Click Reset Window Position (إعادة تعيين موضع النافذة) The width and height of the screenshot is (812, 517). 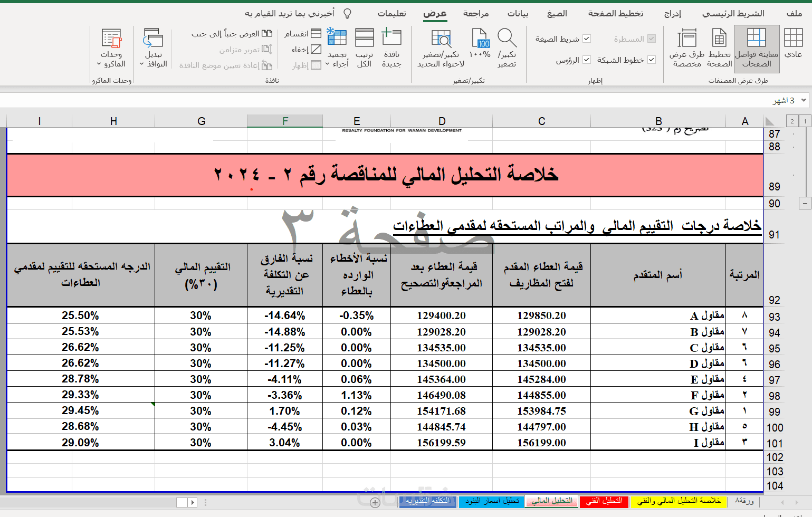click(x=226, y=65)
